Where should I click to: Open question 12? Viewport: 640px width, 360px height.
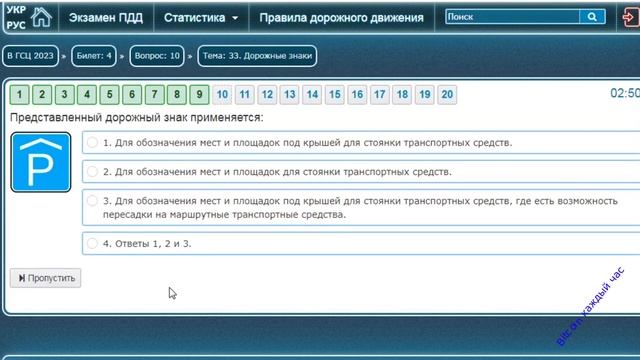point(267,95)
